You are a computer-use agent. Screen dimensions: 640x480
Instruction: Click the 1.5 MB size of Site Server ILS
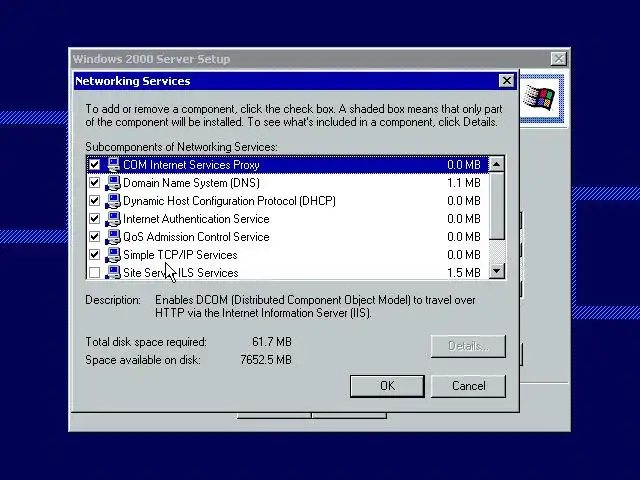(x=464, y=273)
